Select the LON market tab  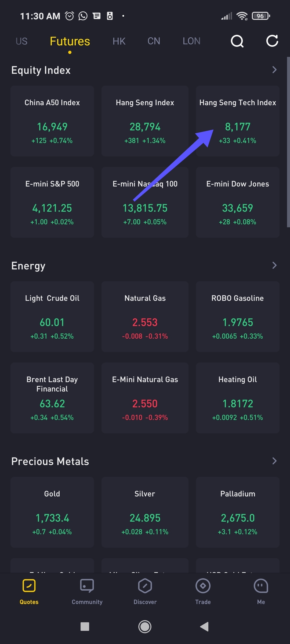pos(191,41)
